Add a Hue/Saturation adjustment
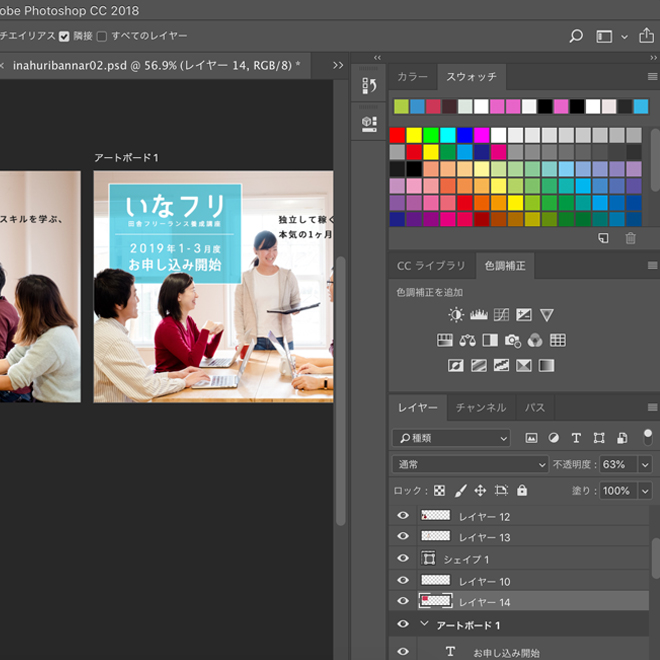The width and height of the screenshot is (660, 660). pos(445,340)
